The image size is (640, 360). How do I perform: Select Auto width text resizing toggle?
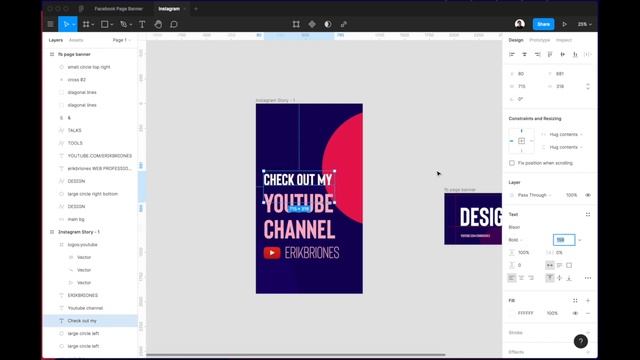tap(550, 265)
